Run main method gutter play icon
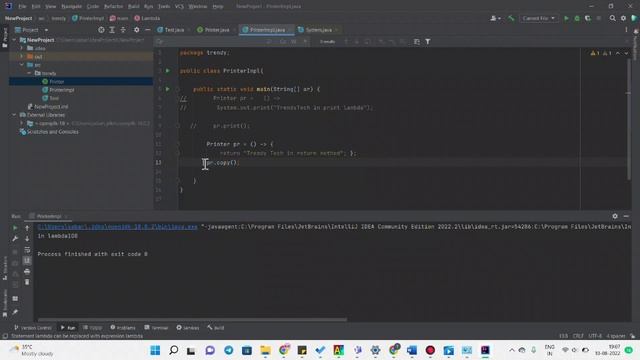Image resolution: width=640 pixels, height=360 pixels. 167,89
